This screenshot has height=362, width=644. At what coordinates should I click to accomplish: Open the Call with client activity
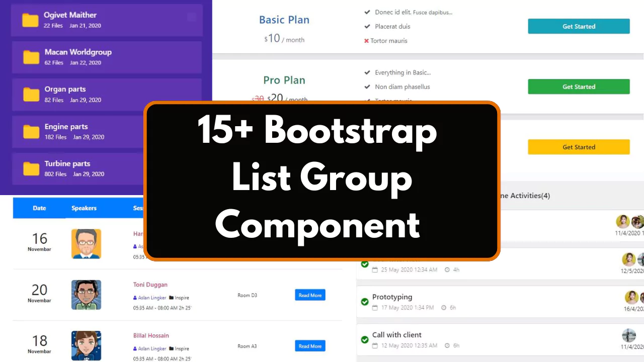pyautogui.click(x=397, y=335)
